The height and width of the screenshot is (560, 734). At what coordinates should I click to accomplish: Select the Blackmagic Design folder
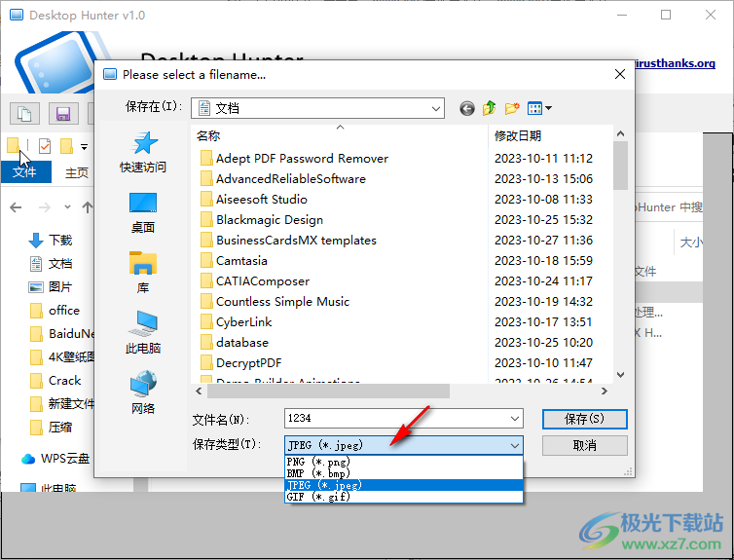click(x=262, y=220)
